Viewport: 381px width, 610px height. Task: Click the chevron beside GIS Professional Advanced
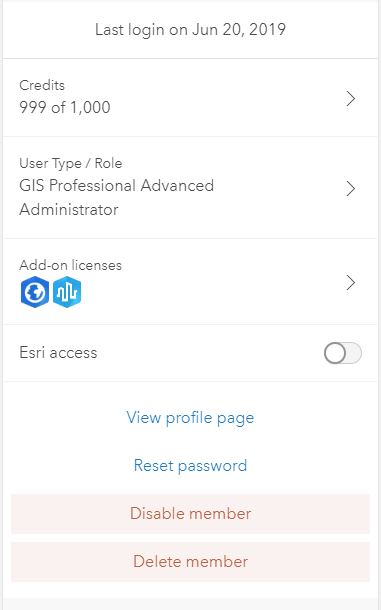coord(351,189)
